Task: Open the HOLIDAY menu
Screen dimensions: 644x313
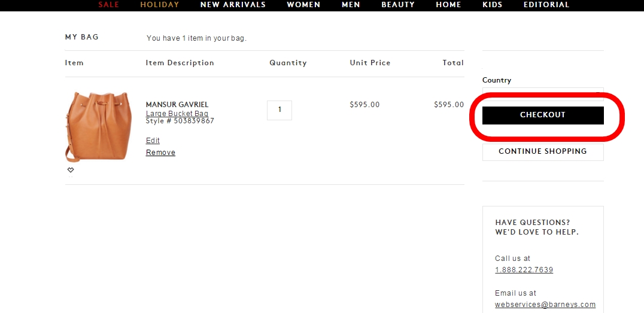Action: [160, 5]
